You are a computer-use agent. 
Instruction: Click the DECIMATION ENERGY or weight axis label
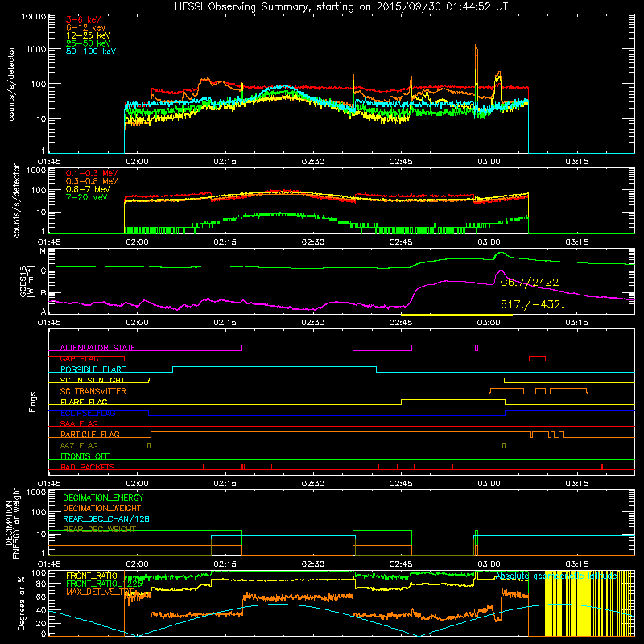tap(12, 522)
